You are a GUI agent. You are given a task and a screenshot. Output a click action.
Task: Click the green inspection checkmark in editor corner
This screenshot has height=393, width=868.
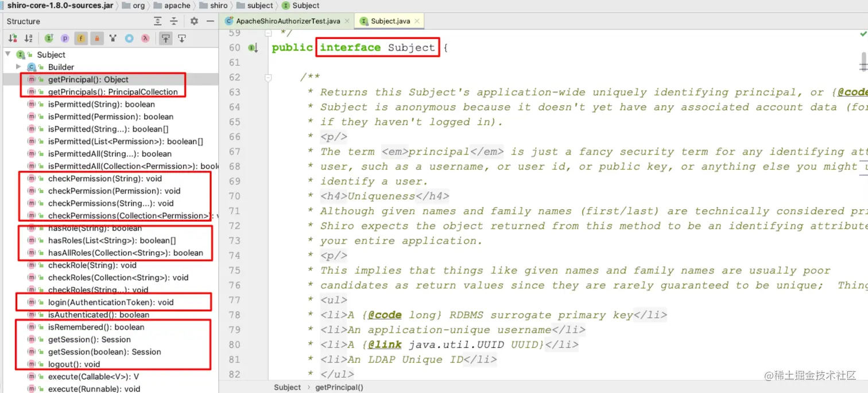pyautogui.click(x=863, y=34)
